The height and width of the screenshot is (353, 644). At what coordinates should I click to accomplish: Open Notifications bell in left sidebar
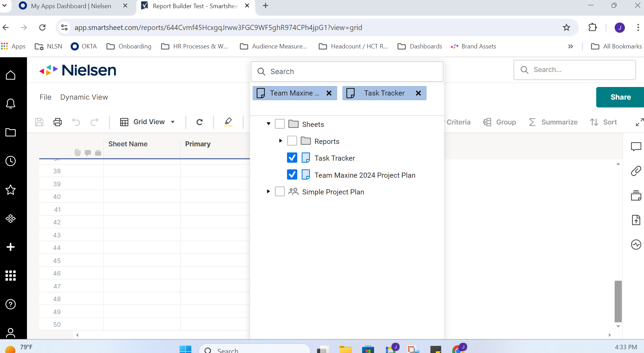(x=11, y=104)
